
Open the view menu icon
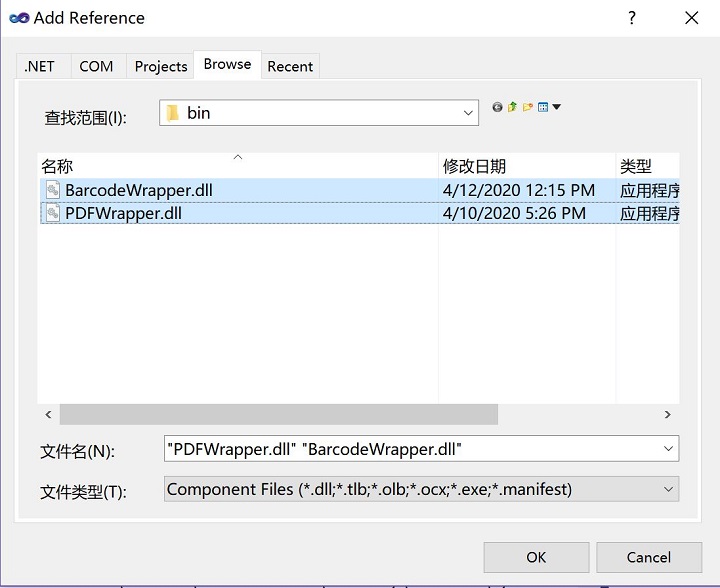pyautogui.click(x=543, y=107)
